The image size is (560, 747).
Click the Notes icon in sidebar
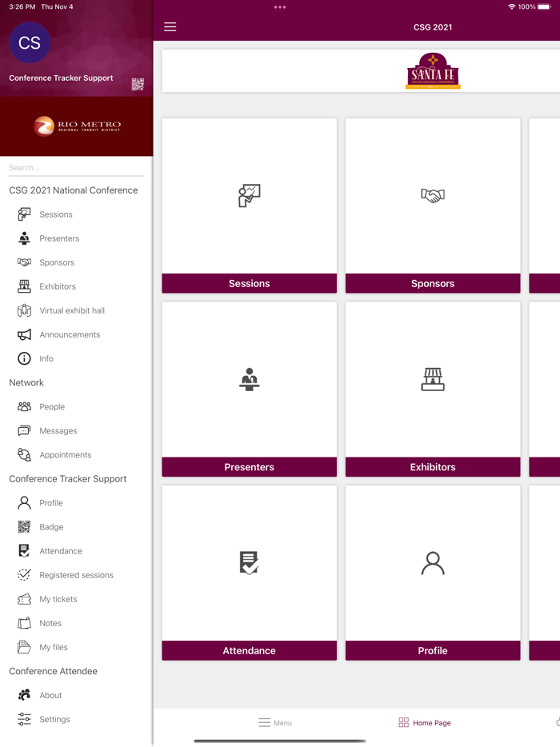click(x=24, y=623)
